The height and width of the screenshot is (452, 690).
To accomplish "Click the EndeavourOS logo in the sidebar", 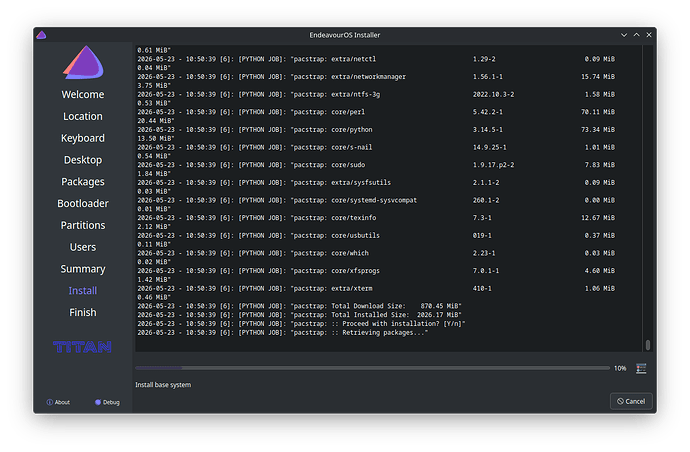I will click(83, 62).
